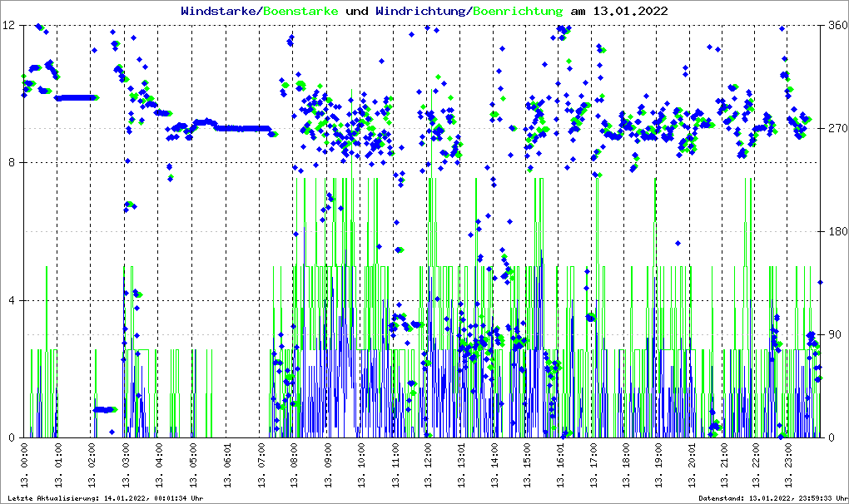Click the date '13.01.2022' in the title
Image resolution: width=849 pixels, height=504 pixels.
coord(628,12)
